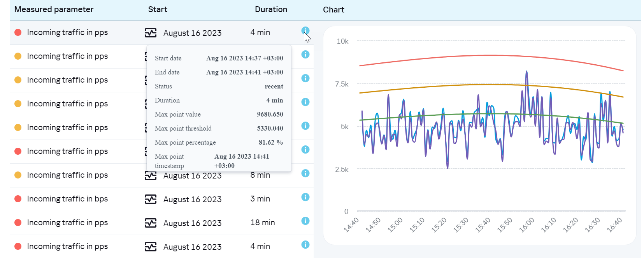Screen dimensions: 644x258
Task: Click the Chart column header
Action: point(333,10)
